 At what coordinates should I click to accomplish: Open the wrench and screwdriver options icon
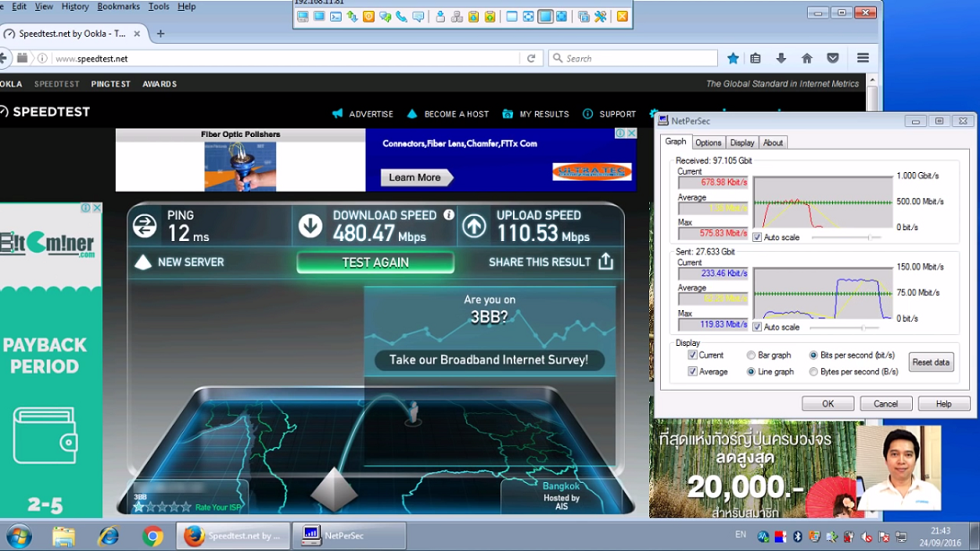coord(600,17)
